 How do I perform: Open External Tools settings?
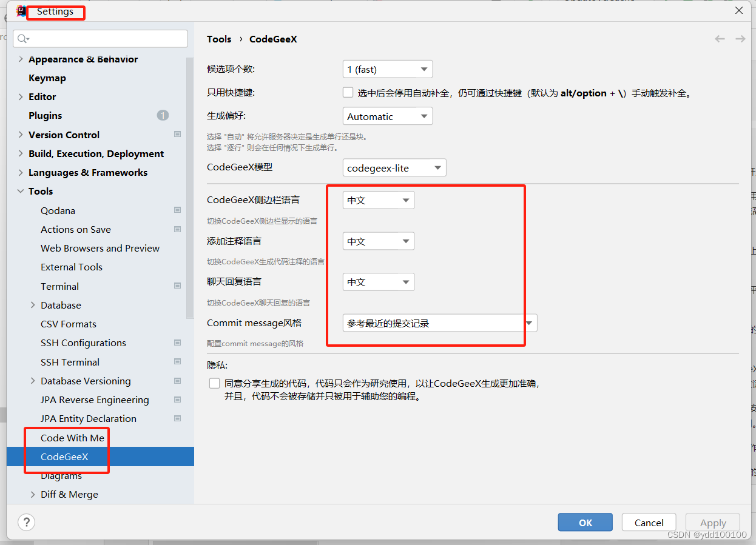pyautogui.click(x=72, y=267)
